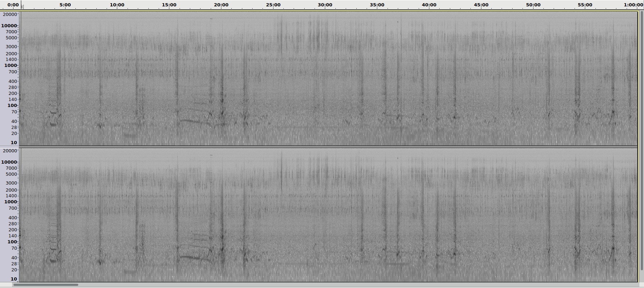Click the 45:00 label on the time ruler
Screen dimensions: 644x288
[x=481, y=5]
